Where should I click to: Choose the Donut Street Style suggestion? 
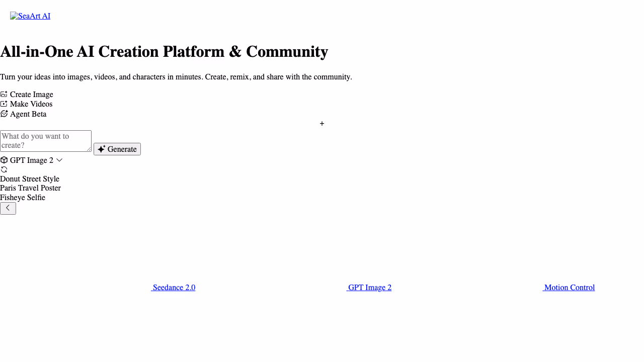click(x=30, y=179)
